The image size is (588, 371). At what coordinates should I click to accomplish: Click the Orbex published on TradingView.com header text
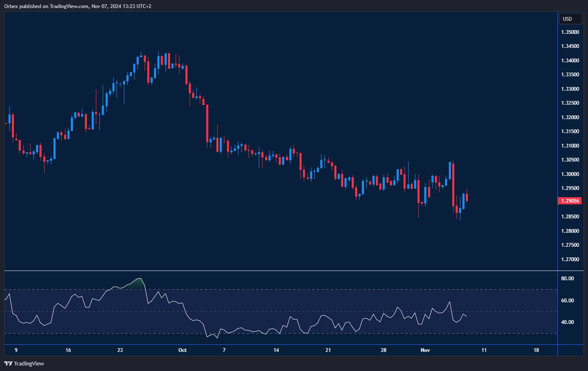pos(77,6)
